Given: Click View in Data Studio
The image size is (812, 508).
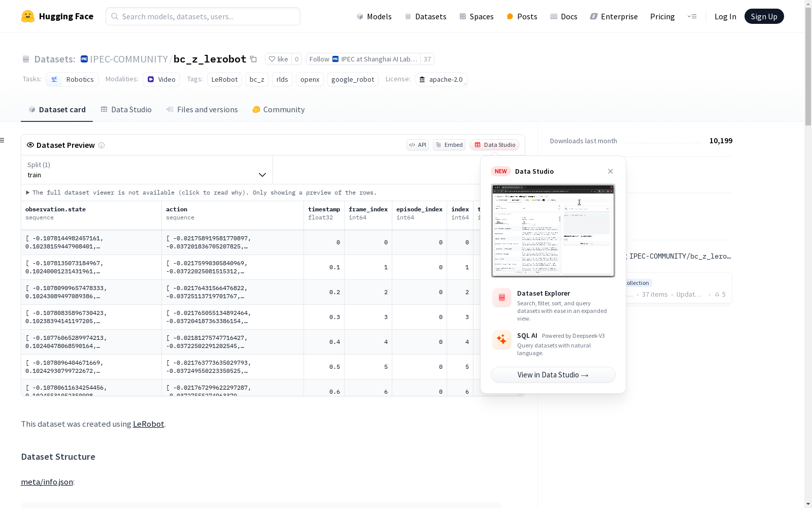Looking at the screenshot, I should tap(553, 375).
